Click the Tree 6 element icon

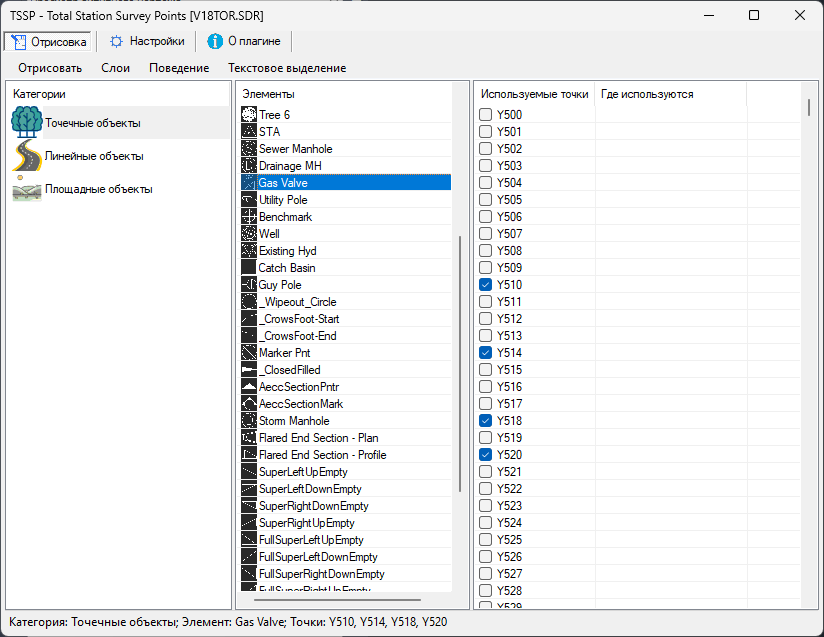[x=249, y=115]
